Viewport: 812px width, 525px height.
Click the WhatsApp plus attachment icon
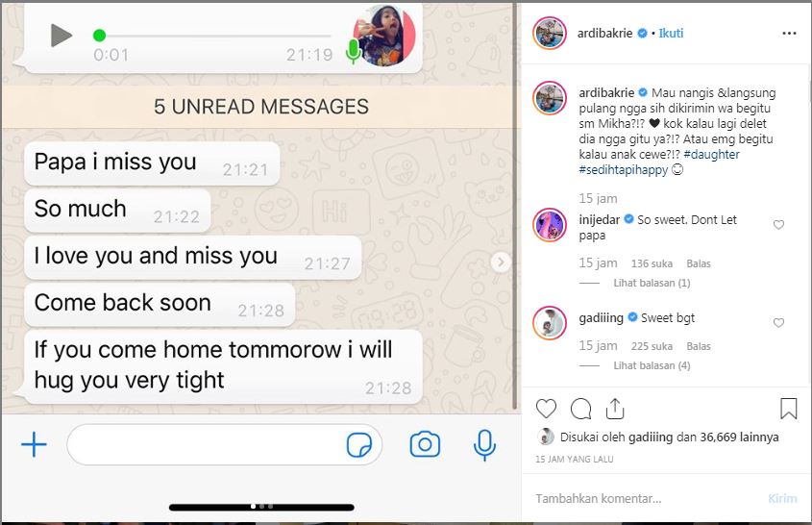[x=35, y=444]
